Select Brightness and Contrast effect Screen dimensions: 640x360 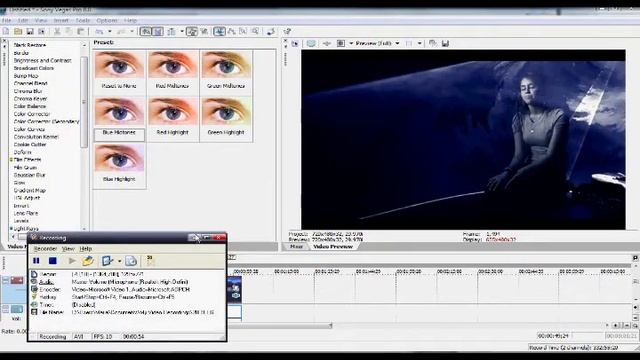coord(42,60)
